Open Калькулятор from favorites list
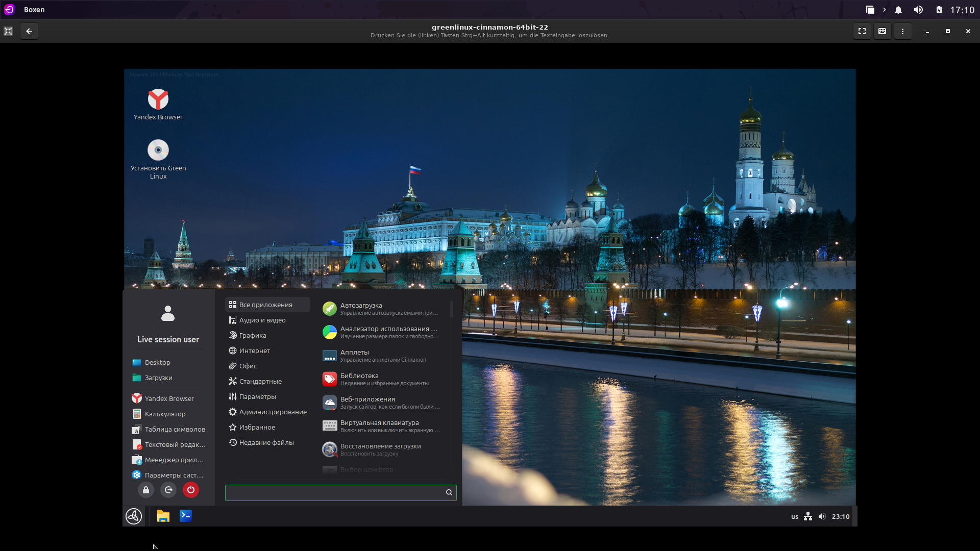Screen dimensions: 980x551 point(165,414)
